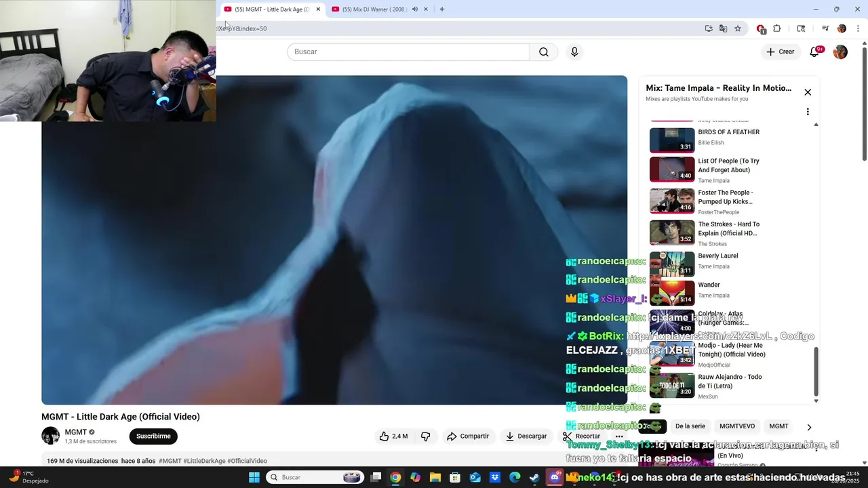Viewport: 868px width, 488px height.
Task: Play Foster The People - Pumped Up Kicks
Action: tap(729, 201)
